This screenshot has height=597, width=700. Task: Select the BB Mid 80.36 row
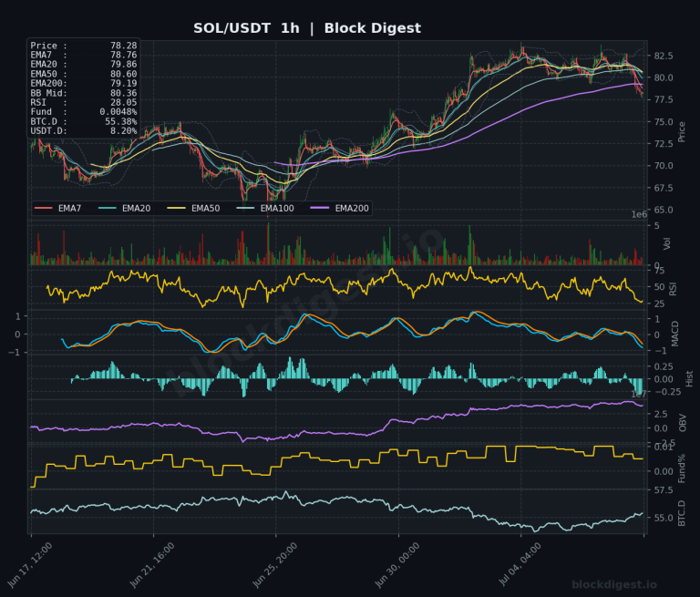coord(84,93)
